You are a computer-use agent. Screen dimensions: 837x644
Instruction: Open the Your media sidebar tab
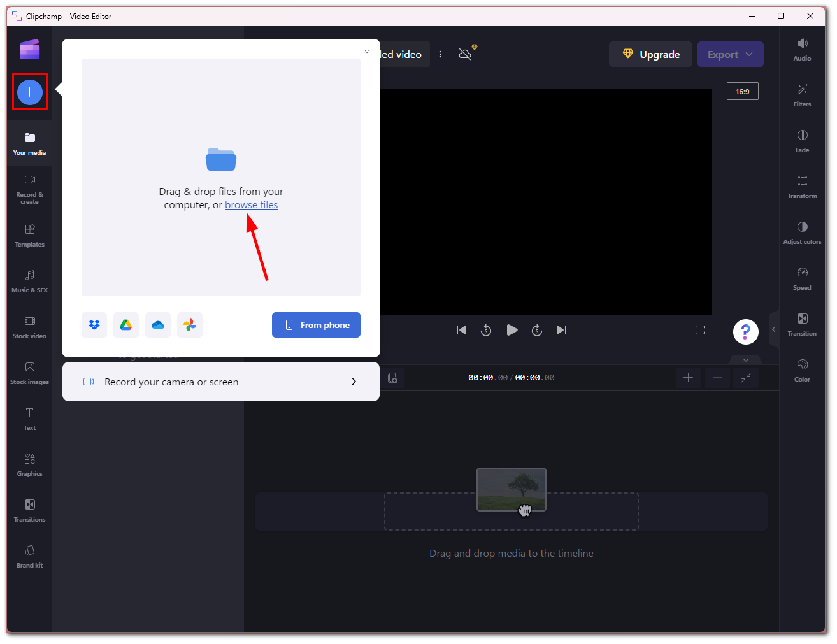[29, 143]
